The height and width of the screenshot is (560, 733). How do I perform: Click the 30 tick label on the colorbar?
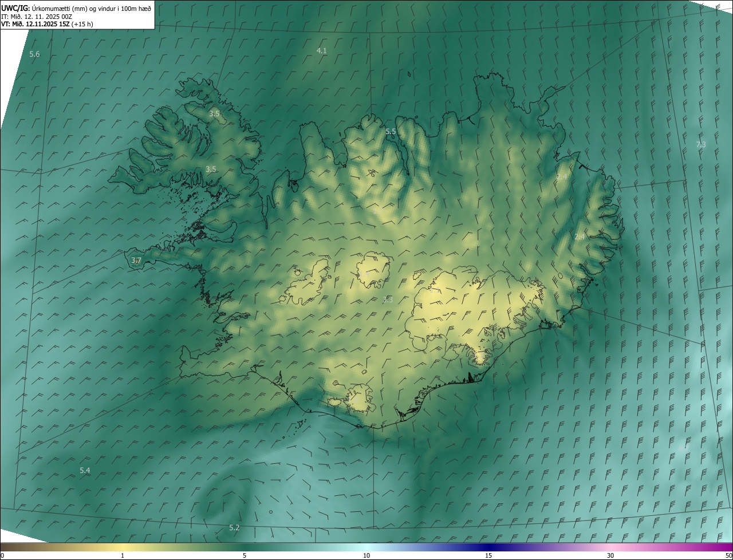click(x=610, y=555)
